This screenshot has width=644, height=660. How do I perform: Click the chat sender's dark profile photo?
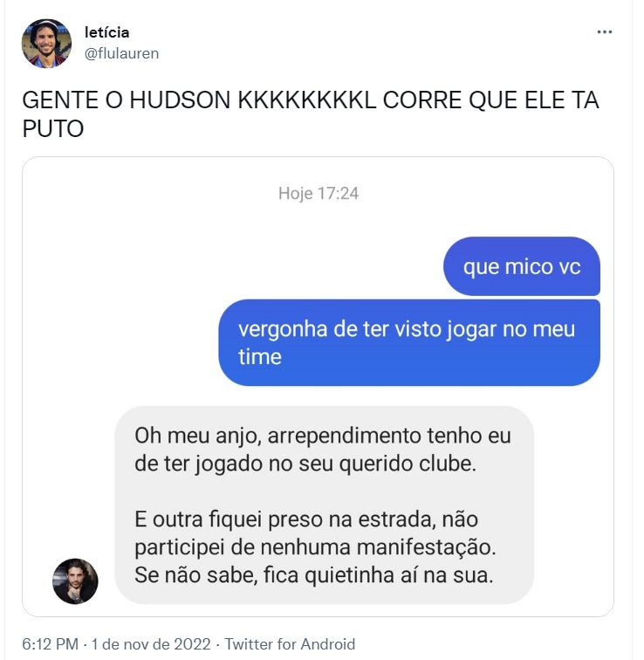coord(75,581)
